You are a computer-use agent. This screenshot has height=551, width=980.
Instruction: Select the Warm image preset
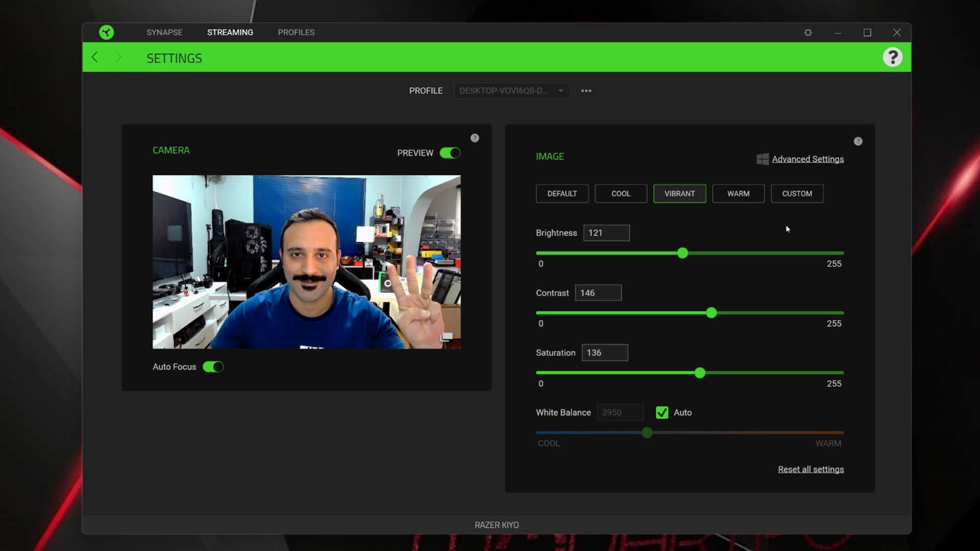click(x=738, y=194)
